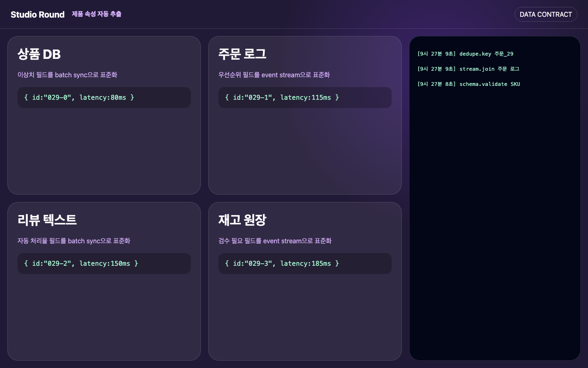The height and width of the screenshot is (368, 588).
Task: Click the code block with latency 115ms
Action: coord(305,97)
